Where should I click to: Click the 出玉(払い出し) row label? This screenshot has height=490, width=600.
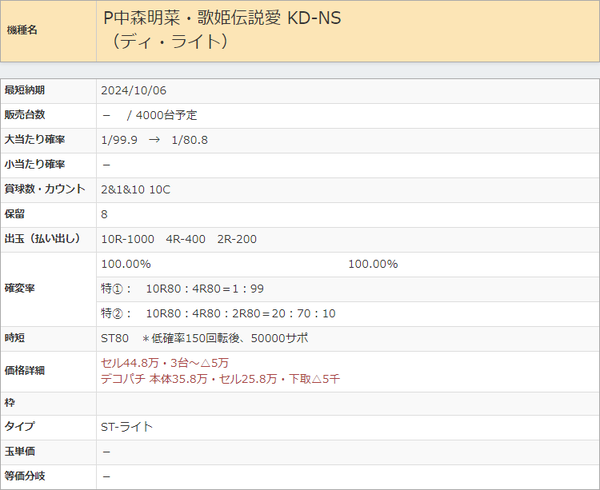click(42, 239)
